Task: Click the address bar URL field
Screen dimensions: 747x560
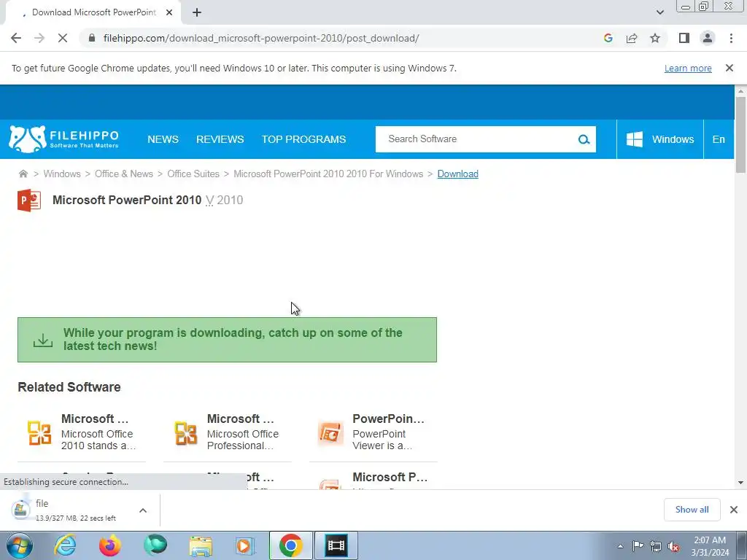Action: click(261, 38)
